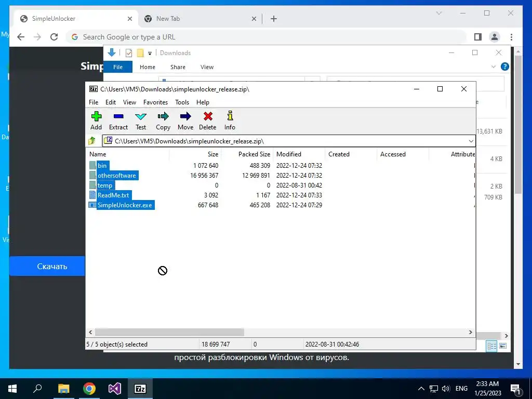Open Explorer View ribbon tab
The width and height of the screenshot is (532, 399).
coord(207,67)
